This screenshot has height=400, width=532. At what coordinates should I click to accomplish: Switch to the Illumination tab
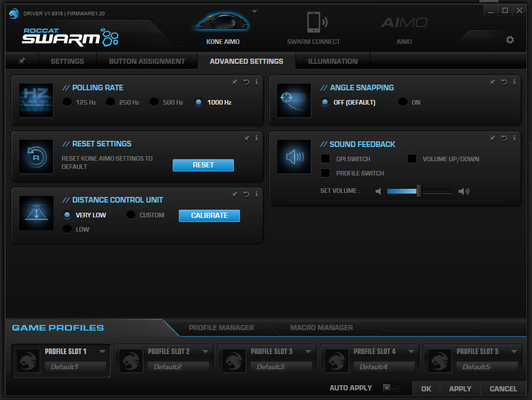pos(333,61)
